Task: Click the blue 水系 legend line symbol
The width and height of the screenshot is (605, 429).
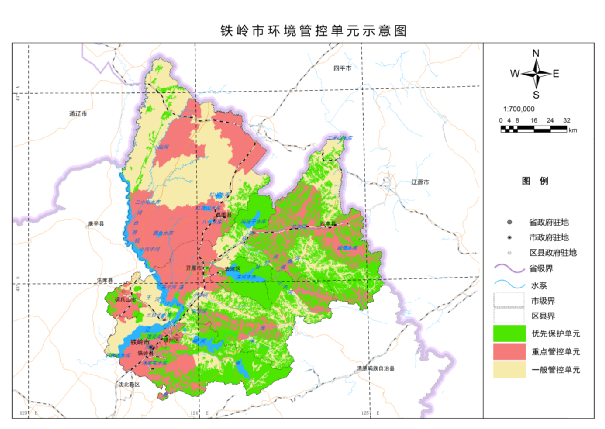Action: [510, 284]
